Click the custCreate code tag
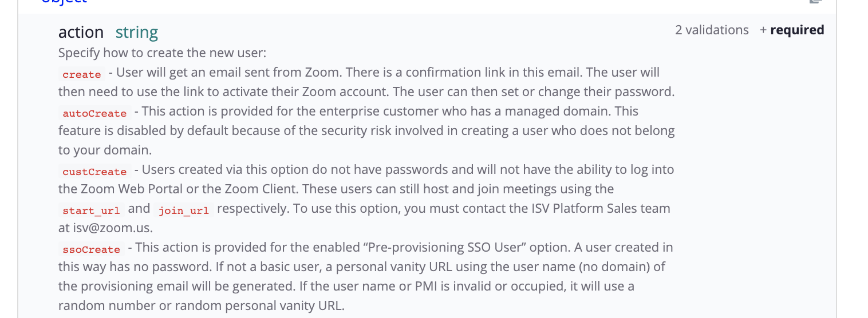868x318 pixels. 94,172
